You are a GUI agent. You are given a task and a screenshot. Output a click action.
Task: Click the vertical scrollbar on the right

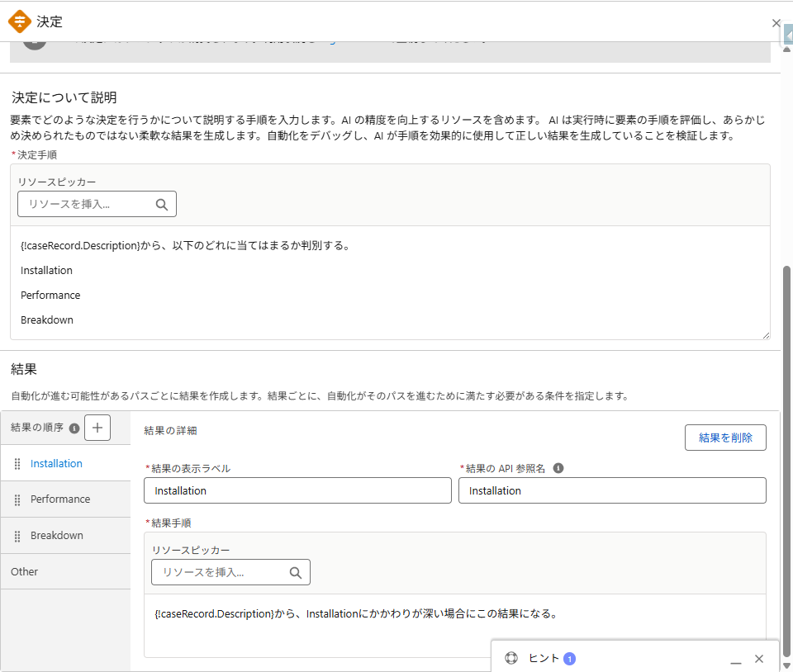(786, 454)
